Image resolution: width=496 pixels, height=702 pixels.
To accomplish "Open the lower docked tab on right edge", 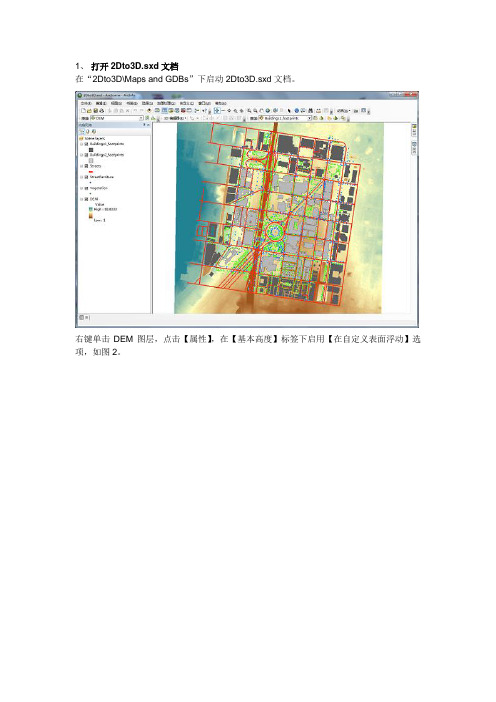I will click(x=414, y=147).
